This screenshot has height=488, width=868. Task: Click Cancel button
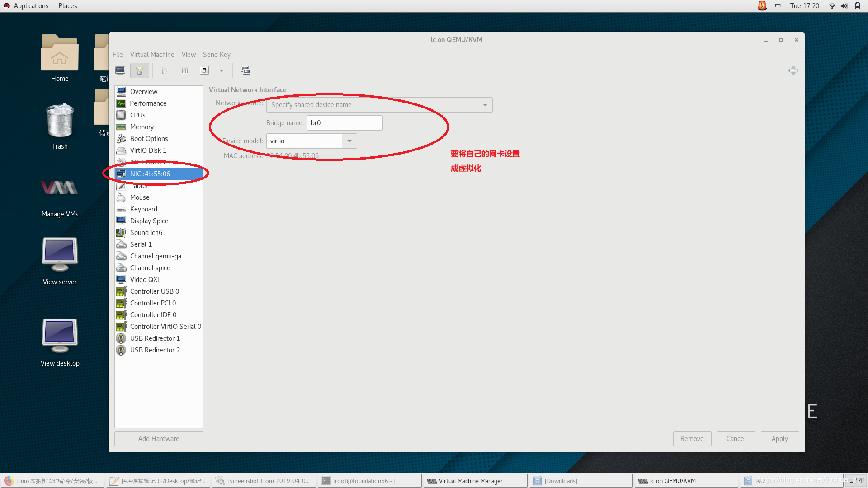click(736, 439)
